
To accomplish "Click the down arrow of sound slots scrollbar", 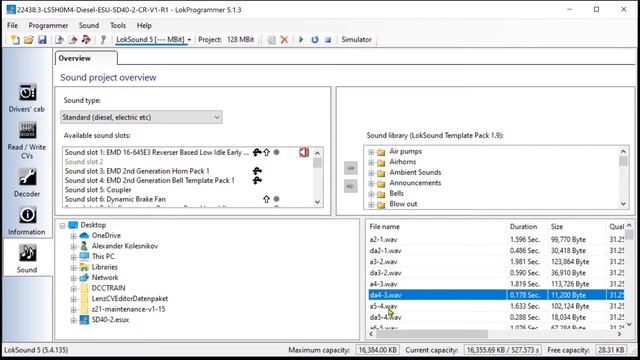I will [318, 202].
